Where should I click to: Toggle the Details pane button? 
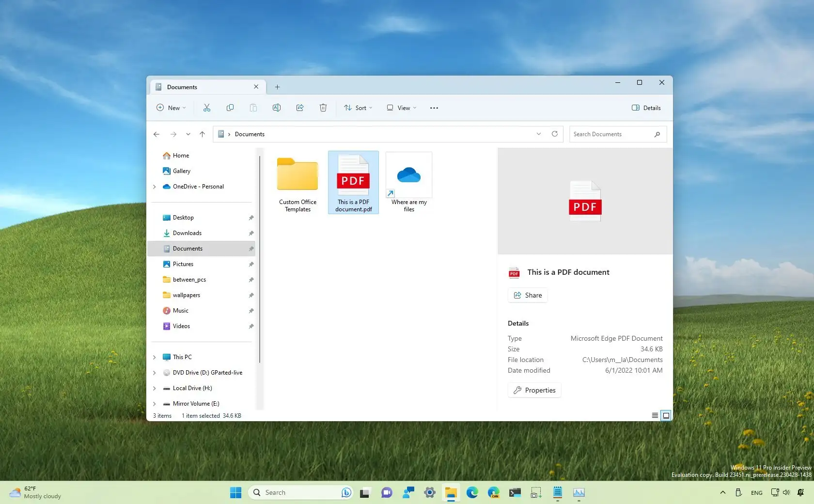tap(646, 108)
